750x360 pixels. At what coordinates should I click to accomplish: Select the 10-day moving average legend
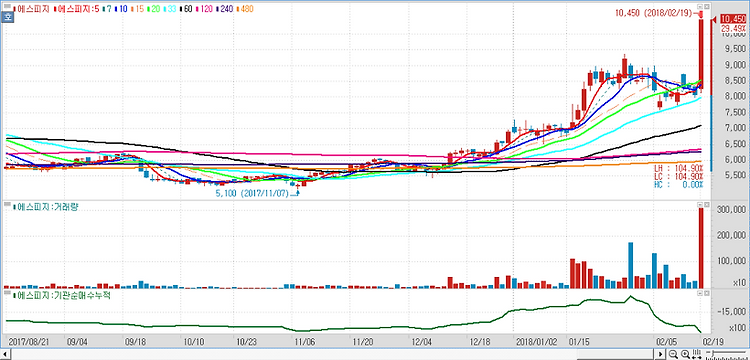pos(121,9)
